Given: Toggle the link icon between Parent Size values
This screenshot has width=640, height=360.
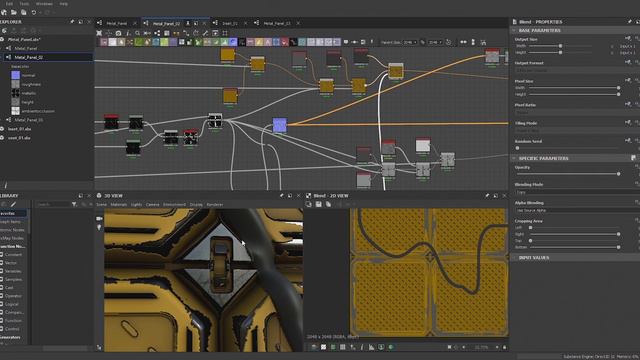Looking at the screenshot, I should pyautogui.click(x=423, y=42).
